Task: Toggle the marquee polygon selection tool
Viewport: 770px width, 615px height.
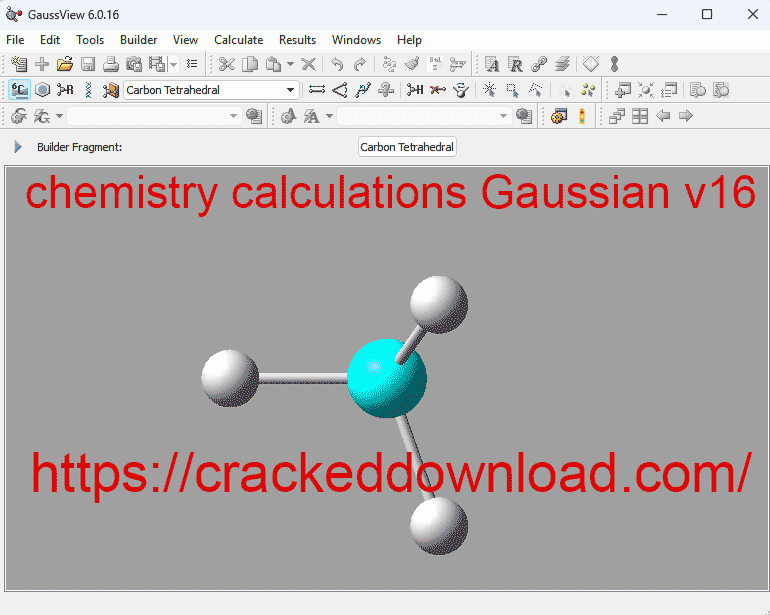Action: [536, 90]
